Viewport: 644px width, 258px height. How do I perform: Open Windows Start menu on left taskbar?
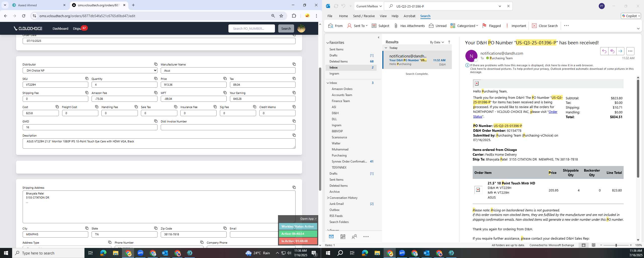click(6, 253)
